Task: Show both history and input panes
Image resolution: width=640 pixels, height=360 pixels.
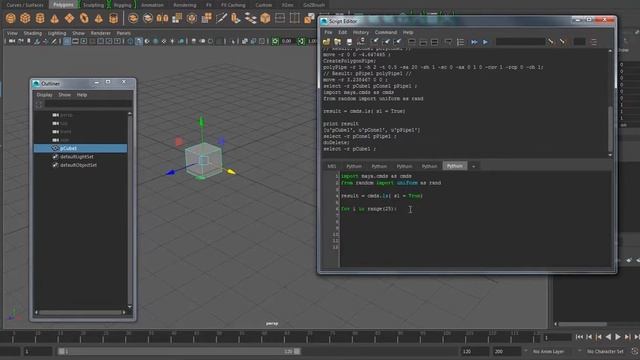Action: [x=435, y=42]
